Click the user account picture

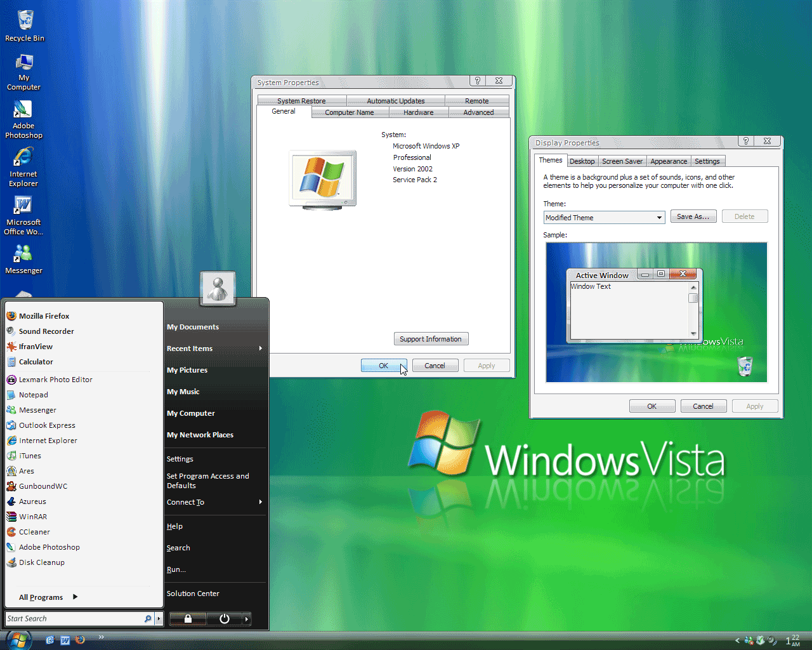(x=218, y=289)
